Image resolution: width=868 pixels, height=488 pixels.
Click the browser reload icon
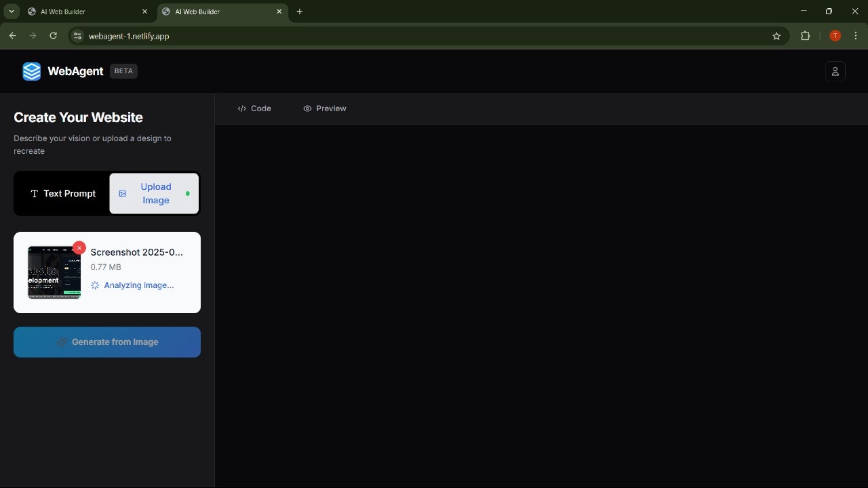tap(53, 35)
